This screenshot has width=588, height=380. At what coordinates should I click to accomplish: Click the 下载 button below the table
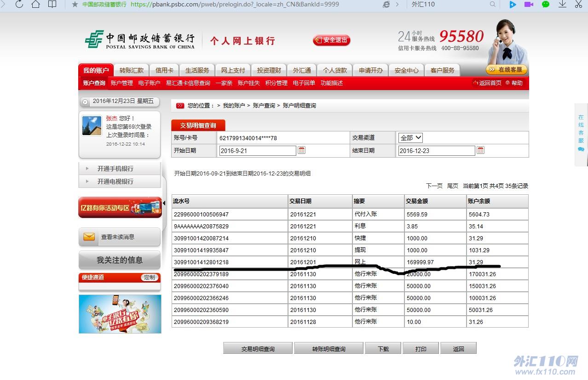point(383,349)
